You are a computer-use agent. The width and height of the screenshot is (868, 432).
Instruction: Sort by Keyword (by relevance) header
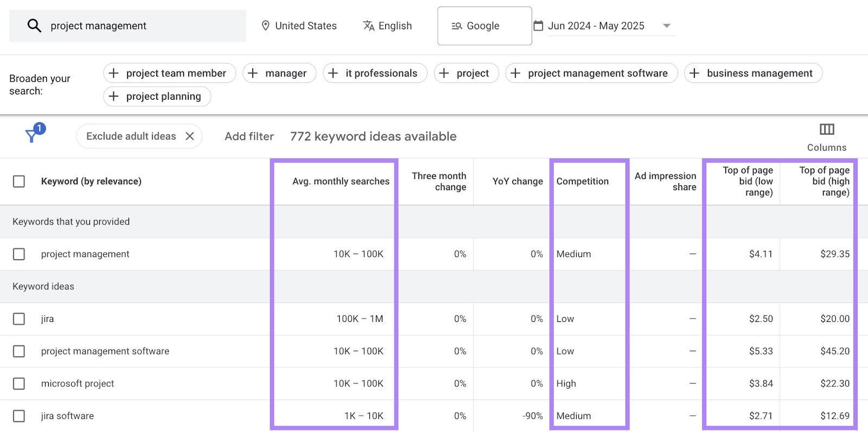point(91,181)
